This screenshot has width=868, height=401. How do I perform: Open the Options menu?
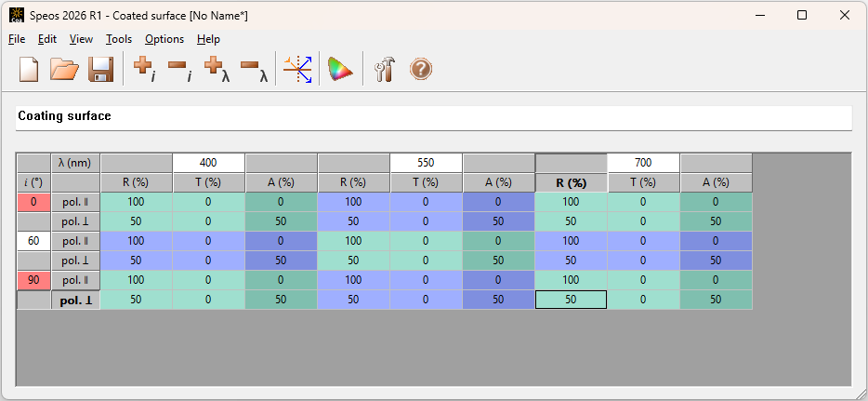(164, 39)
